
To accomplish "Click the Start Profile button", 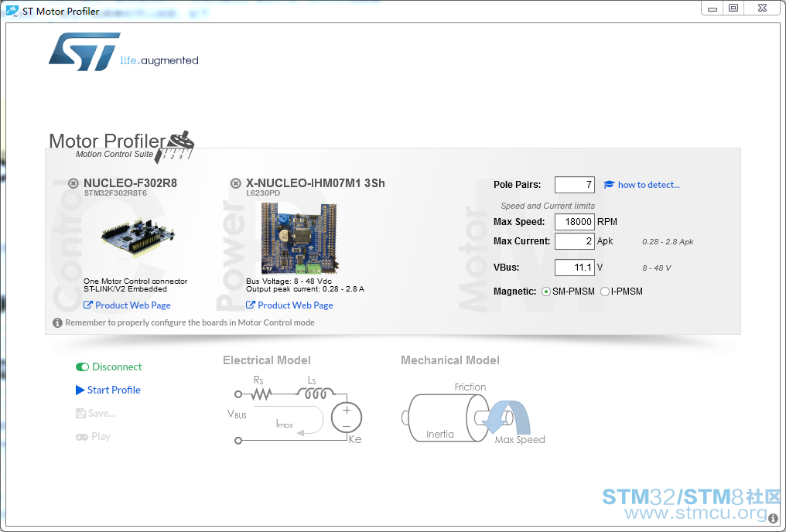I will (108, 390).
